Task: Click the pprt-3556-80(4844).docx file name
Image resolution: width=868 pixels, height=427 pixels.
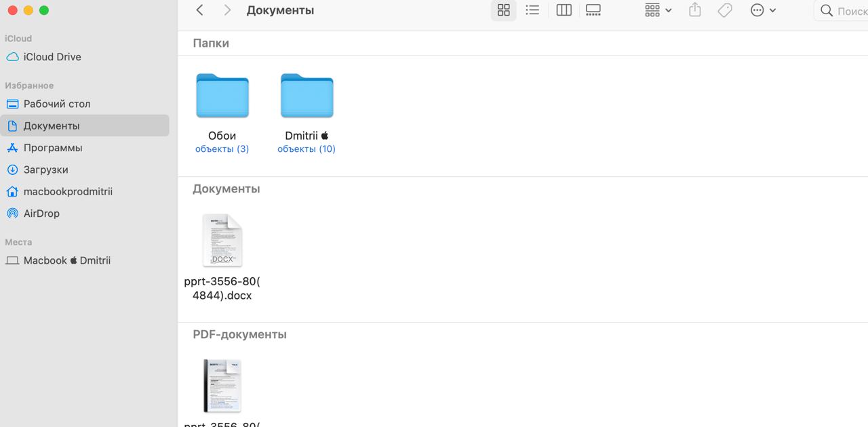Action: [222, 288]
